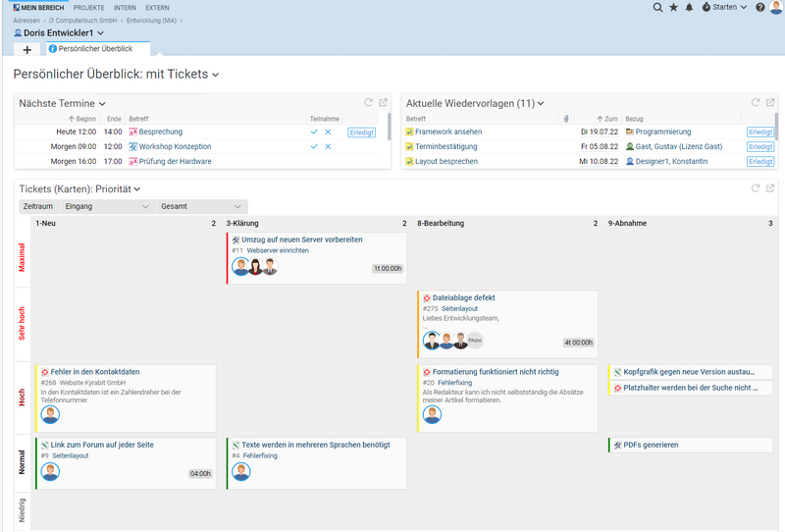
Task: Accept participation for Workshop Konzeption
Action: (x=314, y=147)
